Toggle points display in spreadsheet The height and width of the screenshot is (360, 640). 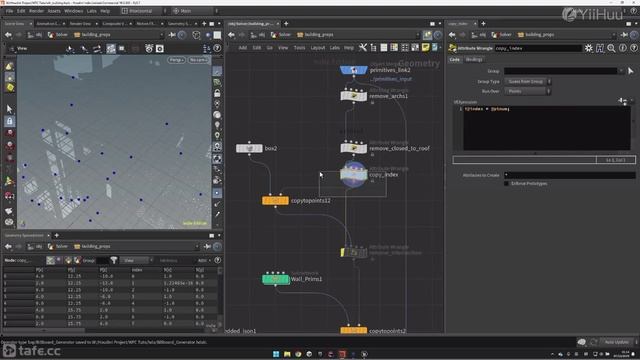tap(50, 260)
